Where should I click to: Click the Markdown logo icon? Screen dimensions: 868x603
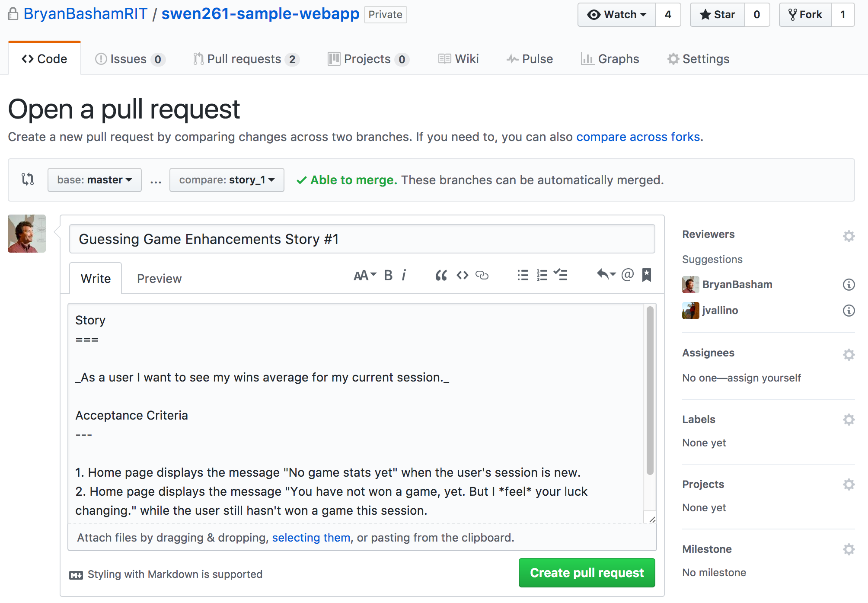coord(76,575)
